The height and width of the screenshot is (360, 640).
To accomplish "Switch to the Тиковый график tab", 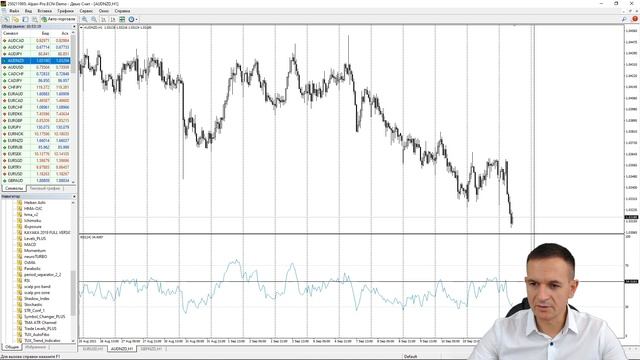I will point(45,188).
